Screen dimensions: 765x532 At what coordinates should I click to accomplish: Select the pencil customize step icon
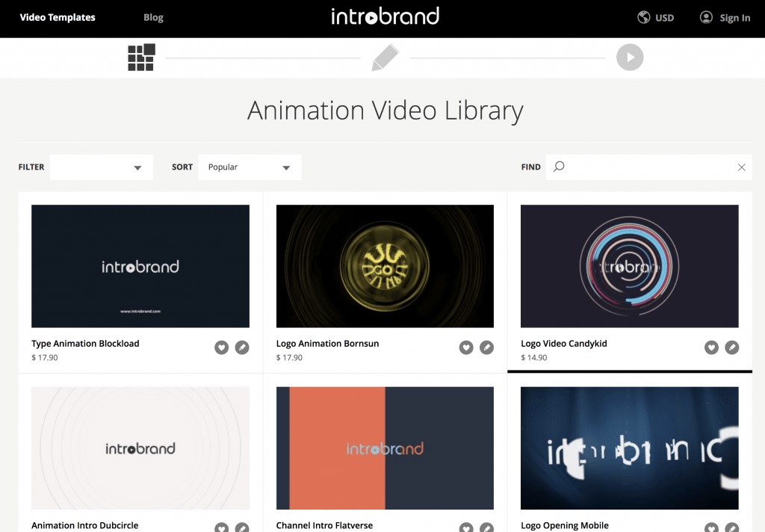pyautogui.click(x=385, y=58)
